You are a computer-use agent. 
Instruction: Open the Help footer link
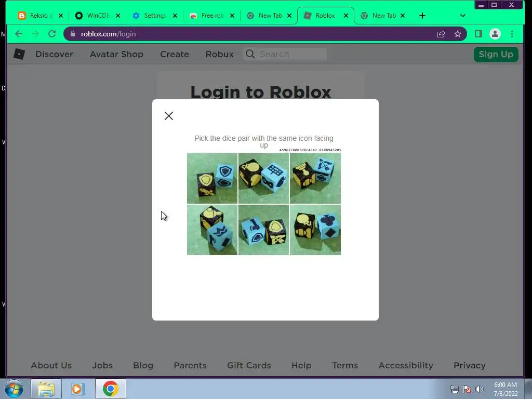[301, 365]
